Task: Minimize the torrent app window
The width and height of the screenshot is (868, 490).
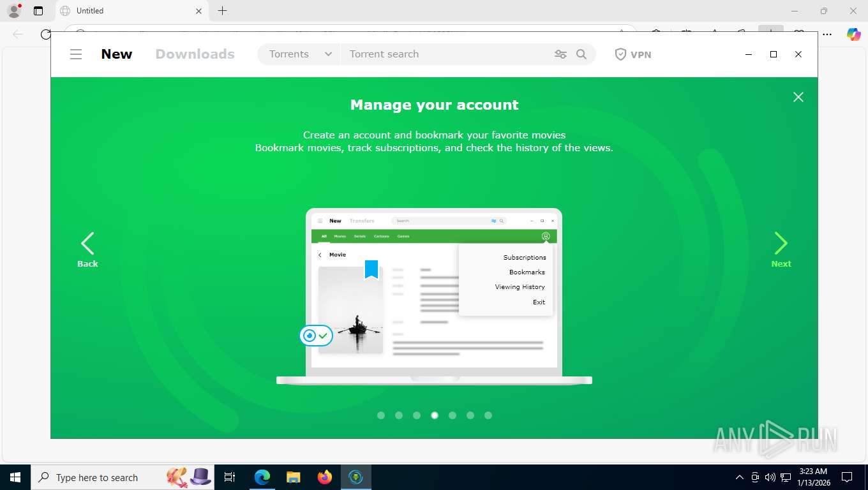Action: coord(749,54)
